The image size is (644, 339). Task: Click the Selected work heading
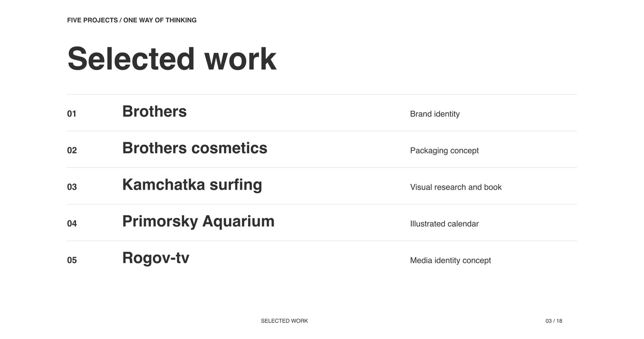click(x=172, y=59)
